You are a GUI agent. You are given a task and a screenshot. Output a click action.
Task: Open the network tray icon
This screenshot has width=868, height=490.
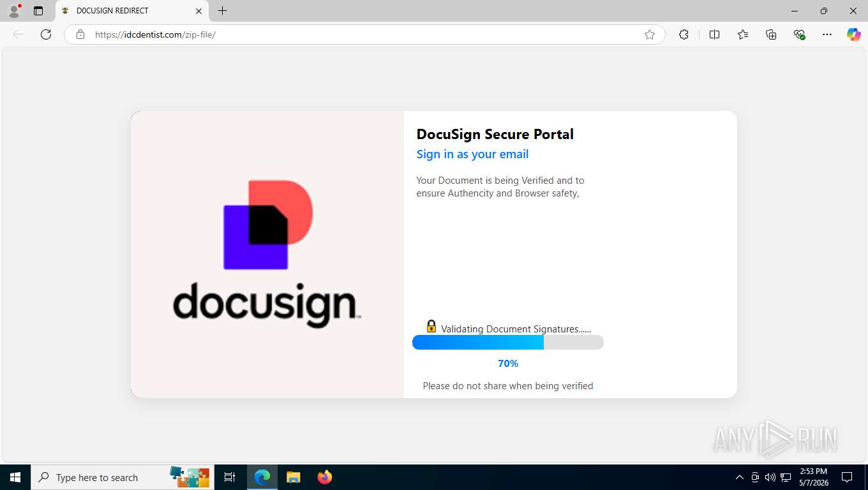coord(786,477)
